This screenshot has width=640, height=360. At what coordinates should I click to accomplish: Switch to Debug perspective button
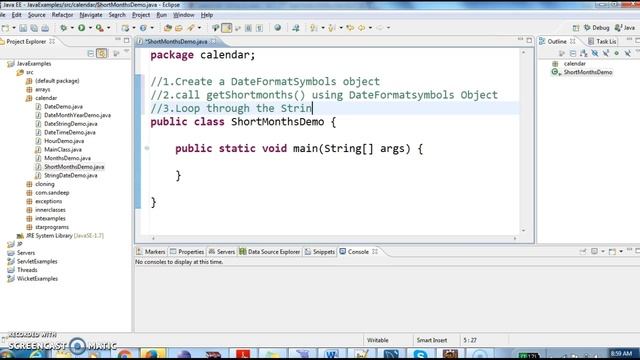coord(596,28)
